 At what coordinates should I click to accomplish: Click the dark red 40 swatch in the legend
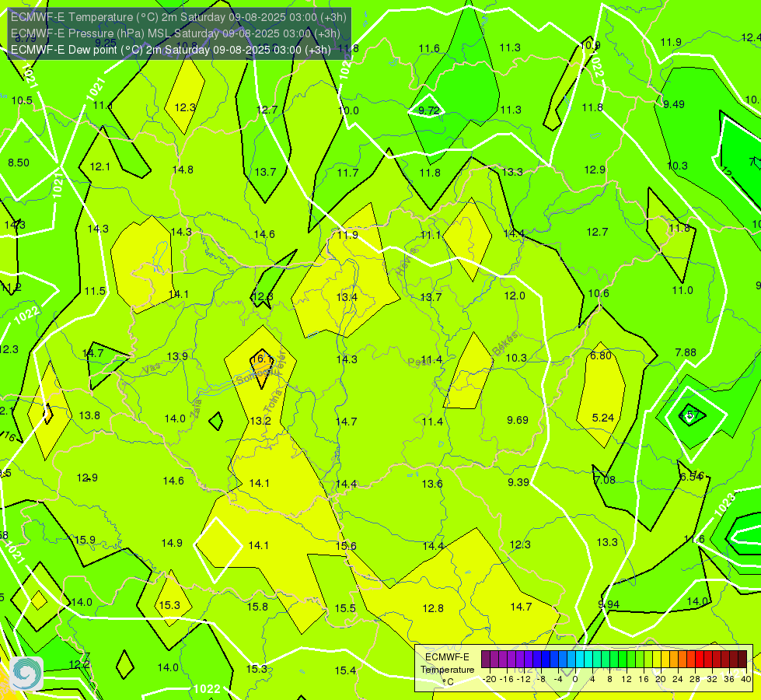click(742, 660)
